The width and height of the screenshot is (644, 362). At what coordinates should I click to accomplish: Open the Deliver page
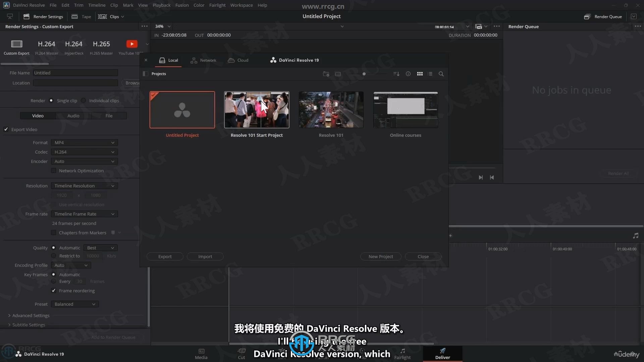click(443, 354)
